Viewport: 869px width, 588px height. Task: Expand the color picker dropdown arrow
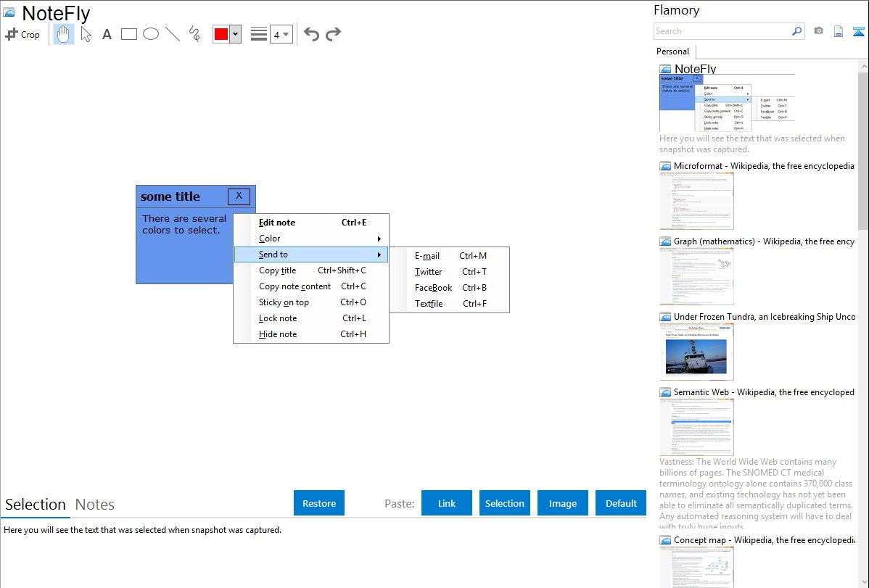236,34
